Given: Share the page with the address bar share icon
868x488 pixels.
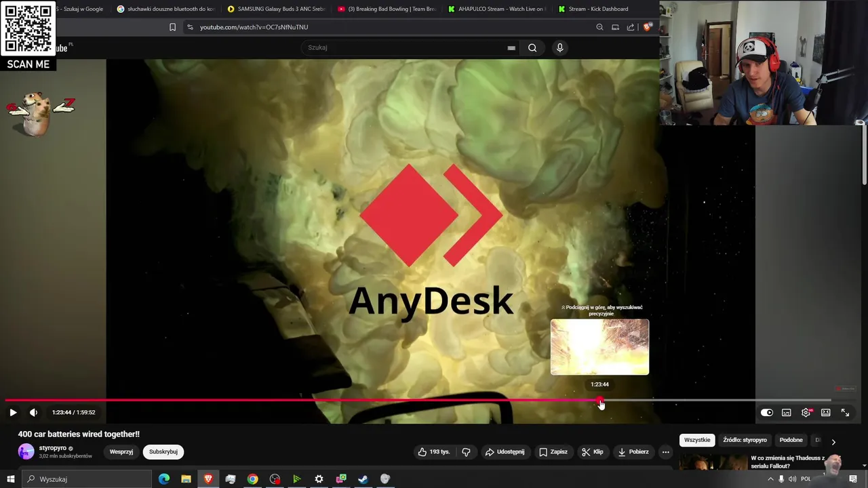Looking at the screenshot, I should click(631, 27).
